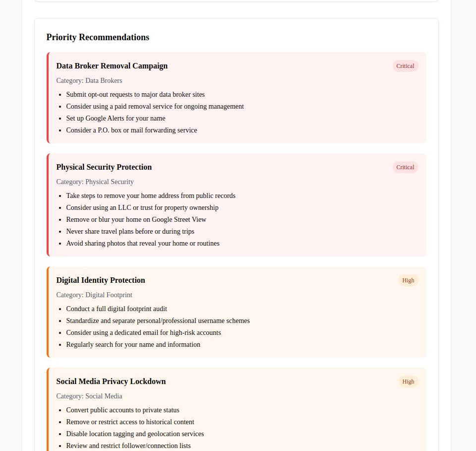Click 'Remove or blur your home on Google Street View'
This screenshot has width=476, height=451.
(x=136, y=219)
